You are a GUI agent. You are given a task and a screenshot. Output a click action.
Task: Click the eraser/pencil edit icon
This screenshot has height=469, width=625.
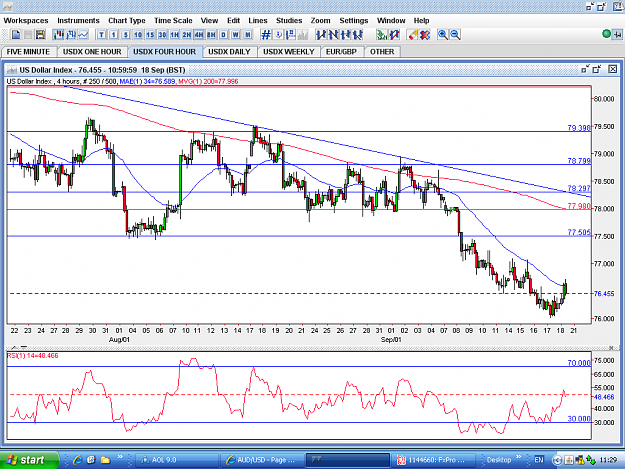[413, 35]
